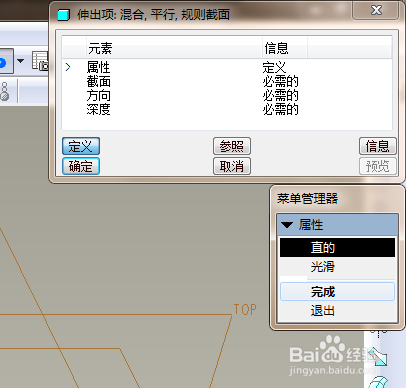Open the toolbar dropdown arrow
406x388 pixels.
(20, 61)
